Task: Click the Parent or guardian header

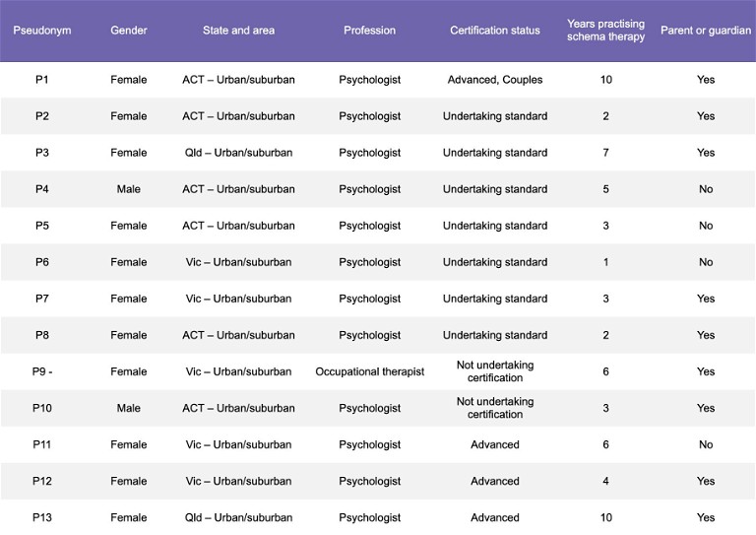Action: 706,31
